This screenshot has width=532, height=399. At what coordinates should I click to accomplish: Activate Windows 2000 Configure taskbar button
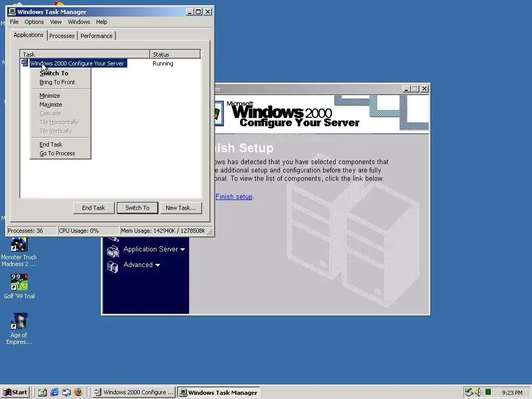(x=134, y=392)
